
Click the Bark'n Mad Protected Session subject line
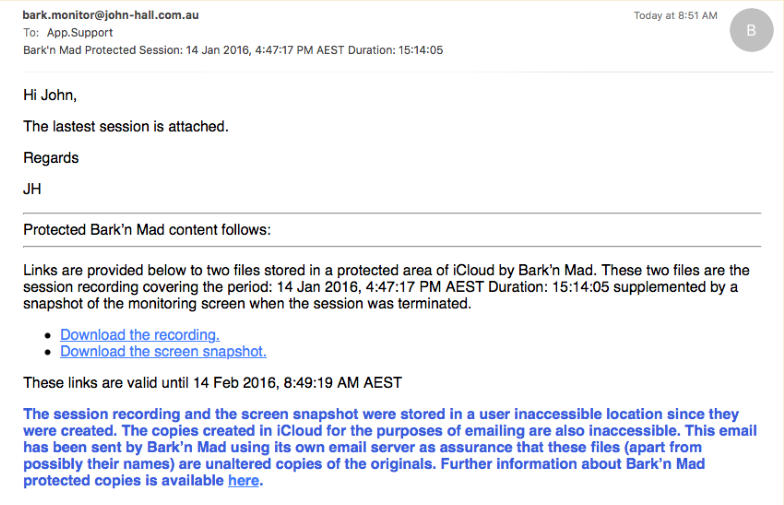(232, 49)
